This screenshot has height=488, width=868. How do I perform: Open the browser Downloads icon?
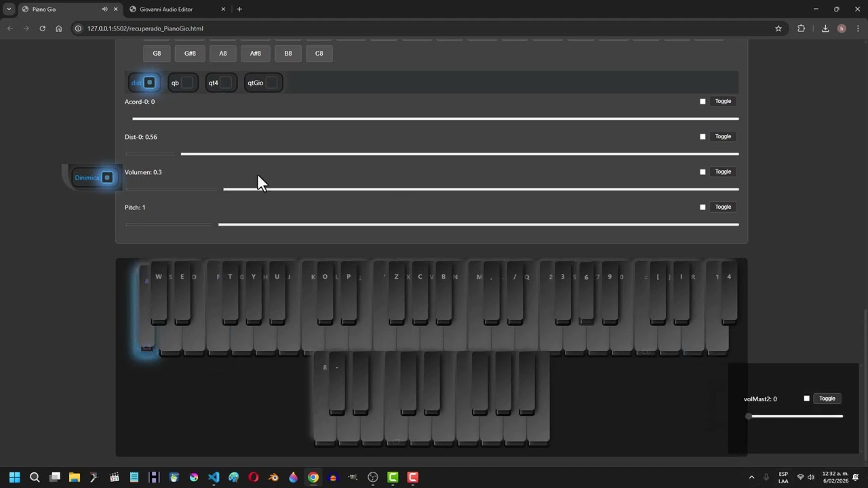[825, 28]
